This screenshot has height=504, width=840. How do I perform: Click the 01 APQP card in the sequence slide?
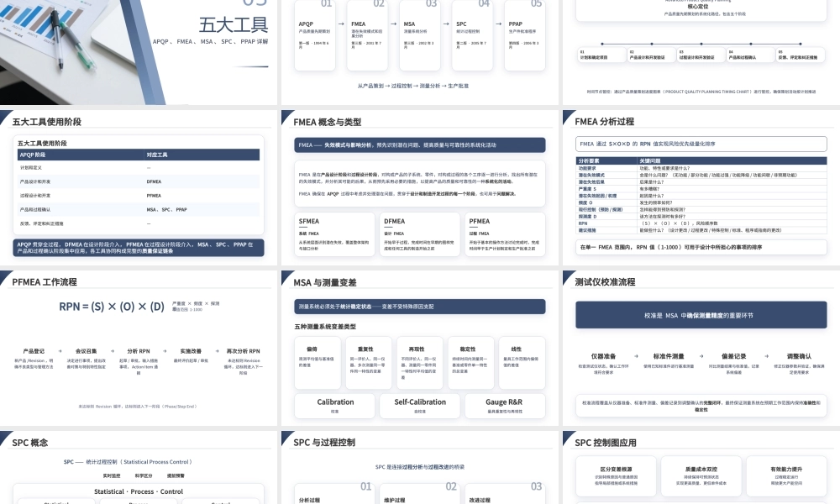[315, 35]
